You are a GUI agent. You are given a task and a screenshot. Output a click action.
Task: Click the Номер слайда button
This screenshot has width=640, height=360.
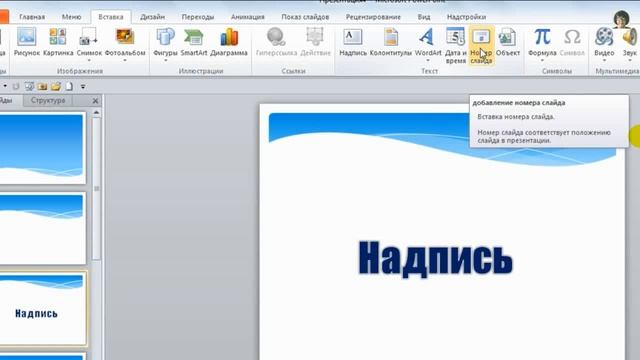[481, 45]
